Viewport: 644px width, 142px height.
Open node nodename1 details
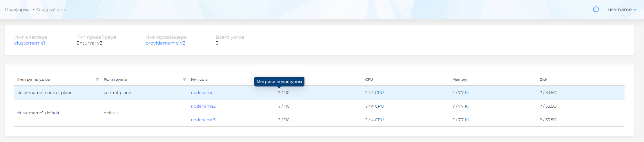tap(203, 93)
